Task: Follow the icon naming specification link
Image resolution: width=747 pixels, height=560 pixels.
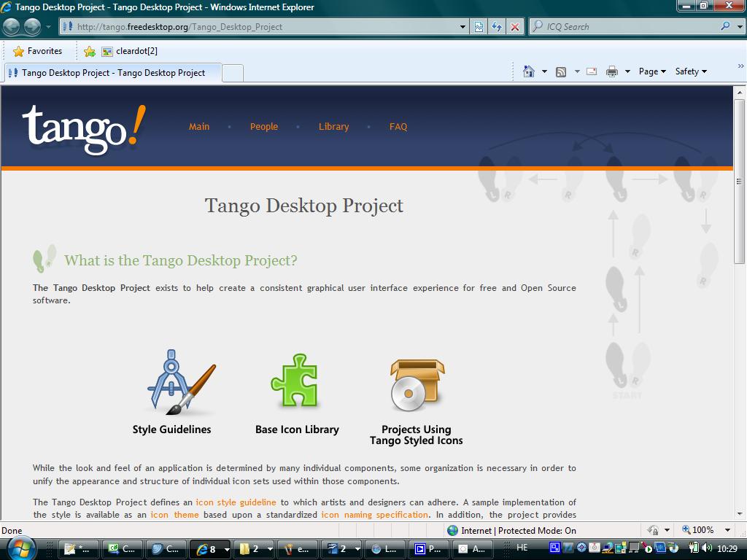Action: coord(374,515)
